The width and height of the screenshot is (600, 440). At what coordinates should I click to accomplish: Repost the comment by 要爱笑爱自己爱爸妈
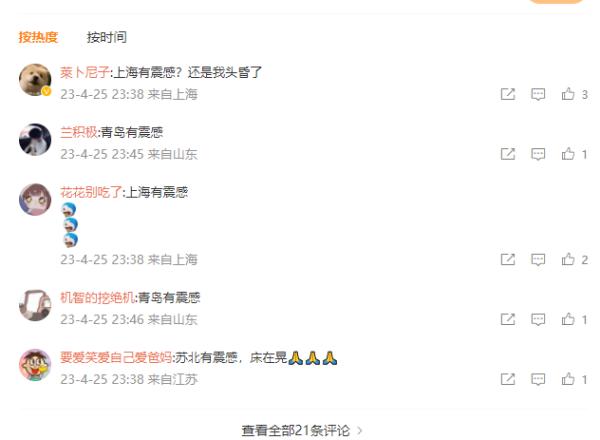(x=508, y=379)
